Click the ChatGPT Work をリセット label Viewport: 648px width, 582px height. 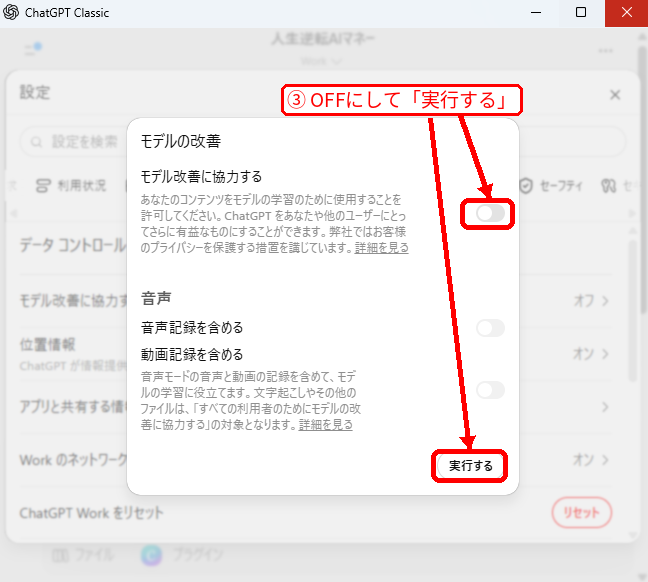91,513
